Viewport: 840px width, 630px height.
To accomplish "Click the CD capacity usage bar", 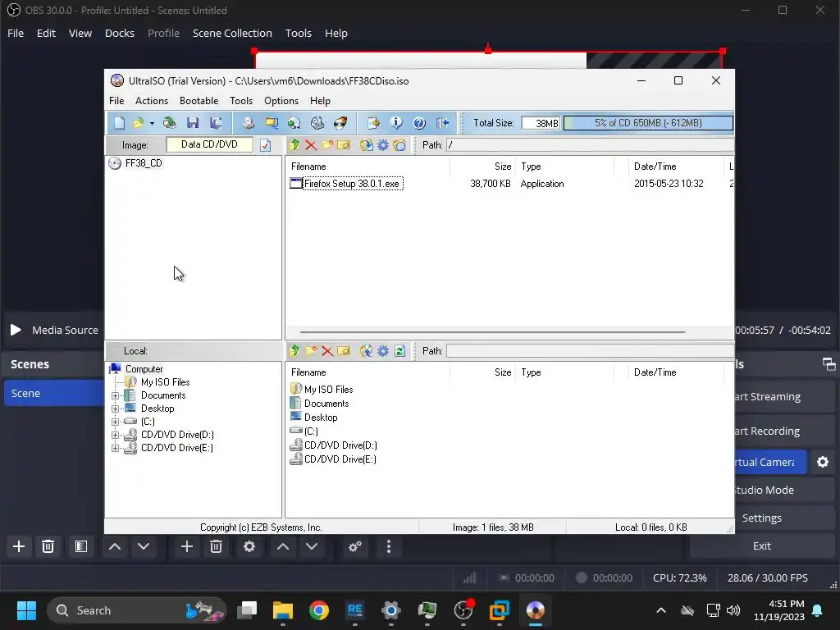I will click(x=648, y=123).
